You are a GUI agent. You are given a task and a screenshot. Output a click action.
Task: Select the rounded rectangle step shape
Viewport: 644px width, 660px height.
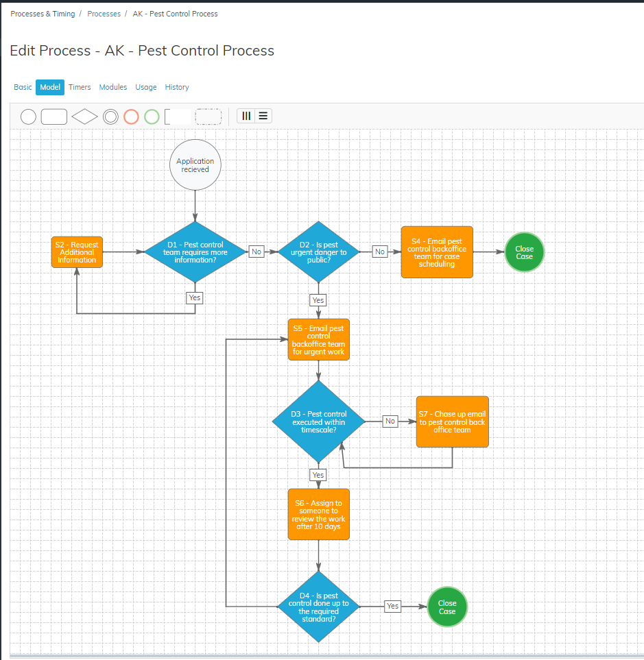(x=54, y=117)
